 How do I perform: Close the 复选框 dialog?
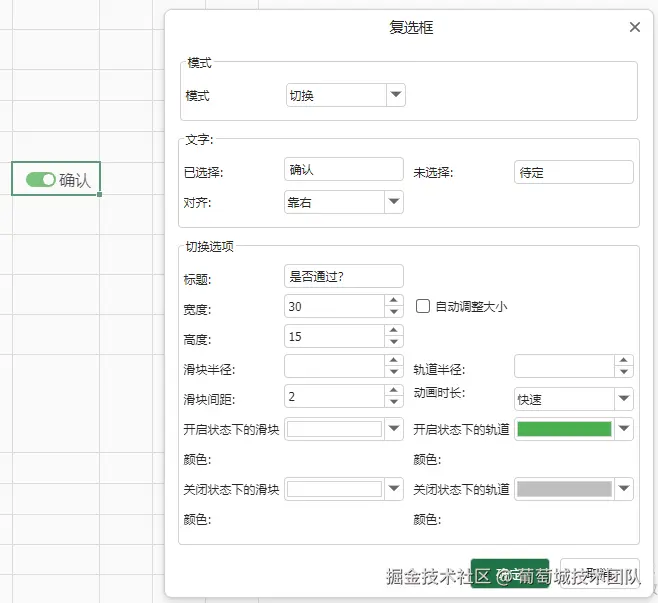point(634,27)
